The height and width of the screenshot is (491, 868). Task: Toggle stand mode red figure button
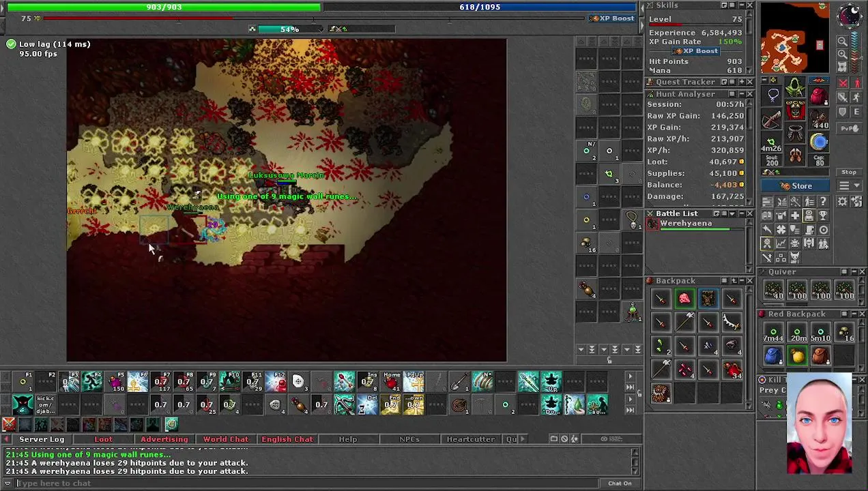(x=857, y=83)
